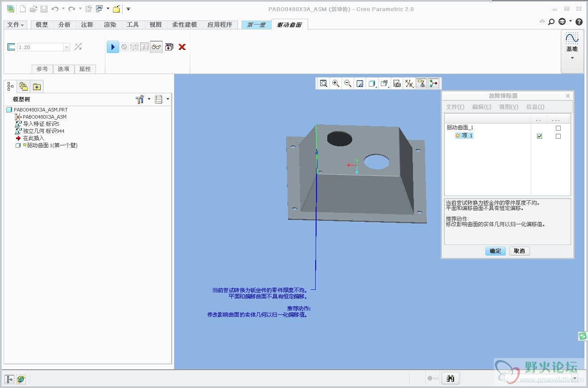The height and width of the screenshot is (388, 588).
Task: Select 导入特征 标识5 in model tree
Action: click(x=41, y=124)
